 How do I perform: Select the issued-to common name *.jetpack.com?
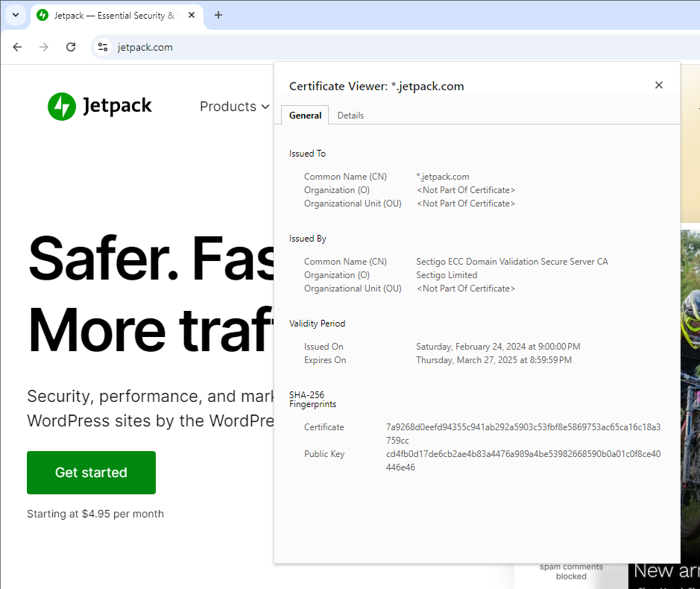[x=442, y=177]
